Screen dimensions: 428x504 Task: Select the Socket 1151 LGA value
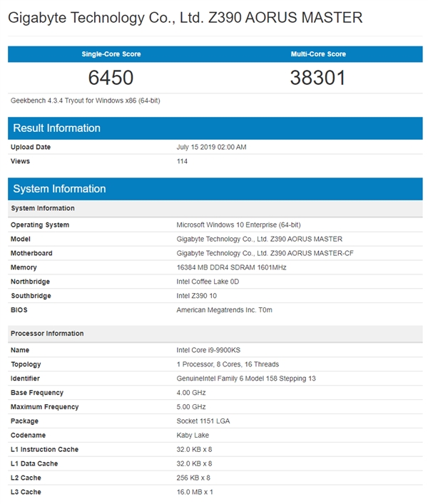point(203,421)
